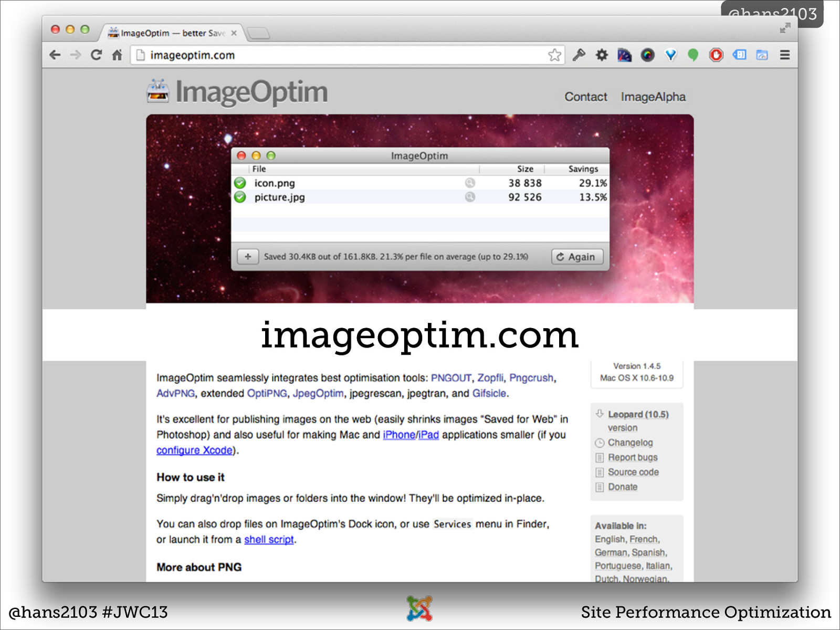Follow the iPhone link
840x630 pixels.
399,435
